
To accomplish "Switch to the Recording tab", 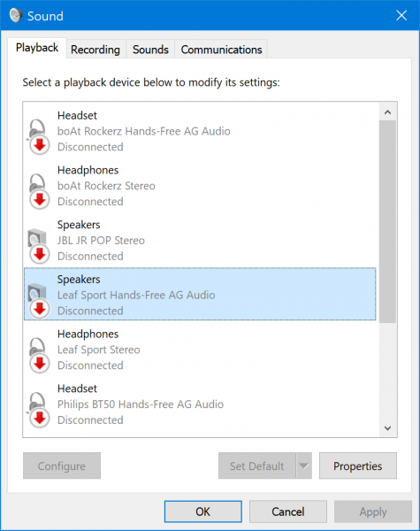I will pyautogui.click(x=95, y=50).
